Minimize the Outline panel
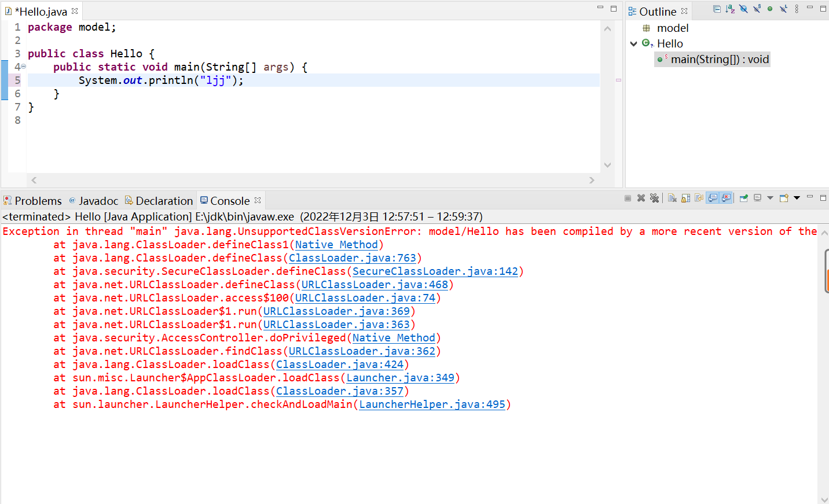 click(810, 7)
